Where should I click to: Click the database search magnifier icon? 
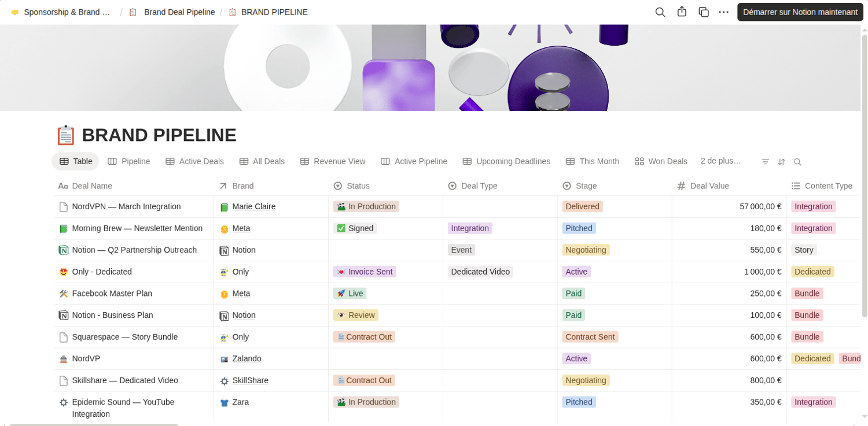[797, 162]
